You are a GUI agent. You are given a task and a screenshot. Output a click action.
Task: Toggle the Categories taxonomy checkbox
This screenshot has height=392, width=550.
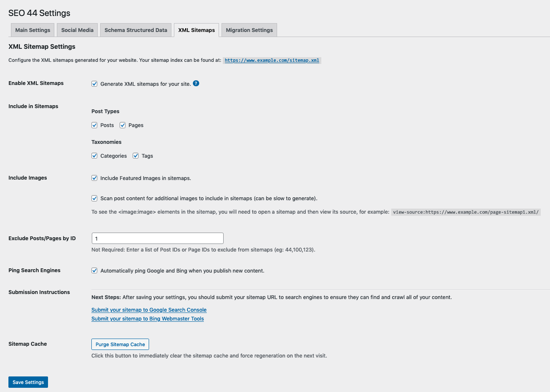pyautogui.click(x=95, y=156)
